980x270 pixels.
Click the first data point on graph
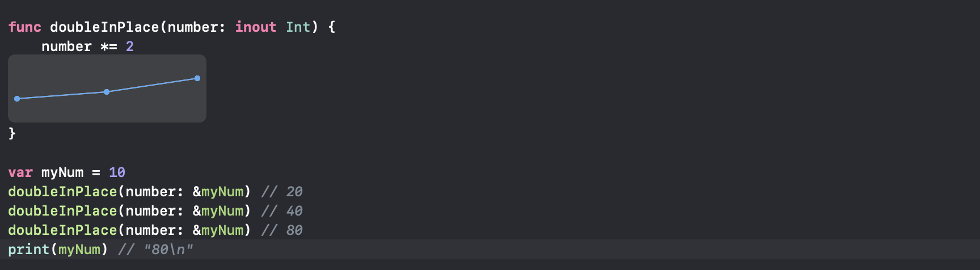17,99
